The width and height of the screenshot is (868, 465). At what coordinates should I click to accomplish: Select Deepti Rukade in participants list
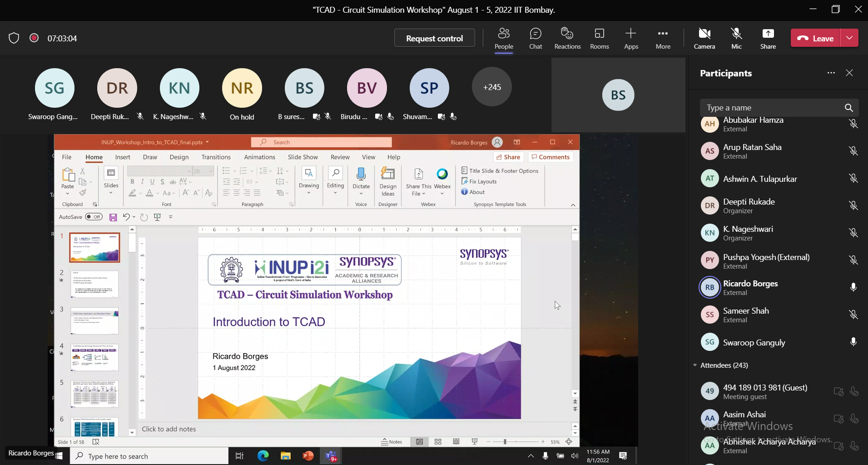click(x=779, y=205)
